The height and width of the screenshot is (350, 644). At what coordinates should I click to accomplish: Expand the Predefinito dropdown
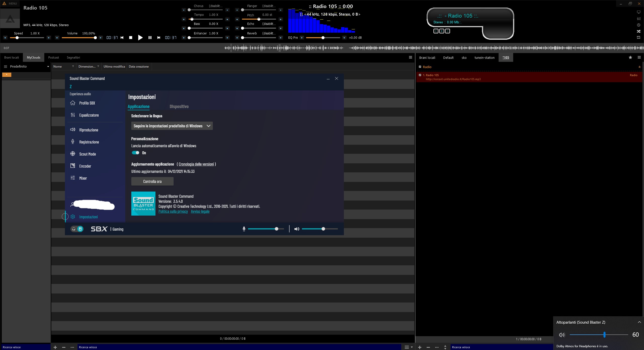[48, 67]
